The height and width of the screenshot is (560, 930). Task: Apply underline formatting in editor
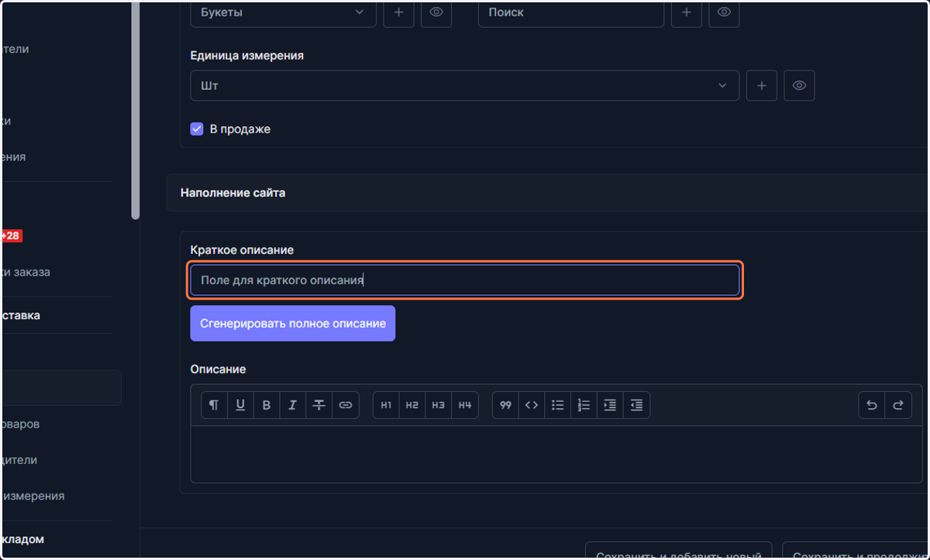240,405
